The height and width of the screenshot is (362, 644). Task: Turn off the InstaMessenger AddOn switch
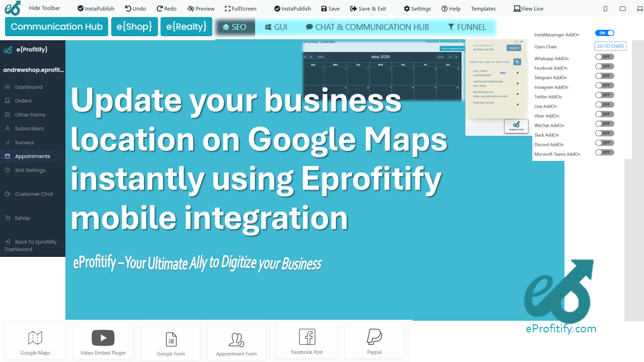click(604, 33)
